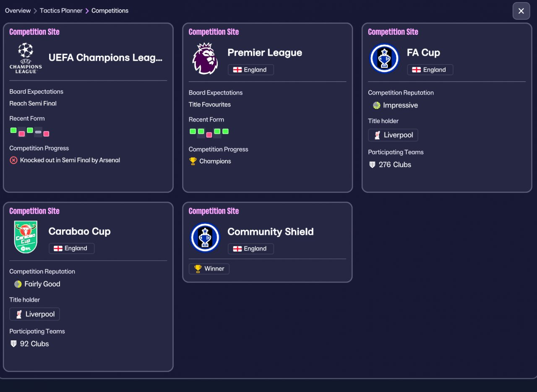Click the Community Shield Winner badge
The width and height of the screenshot is (537, 392).
click(209, 269)
